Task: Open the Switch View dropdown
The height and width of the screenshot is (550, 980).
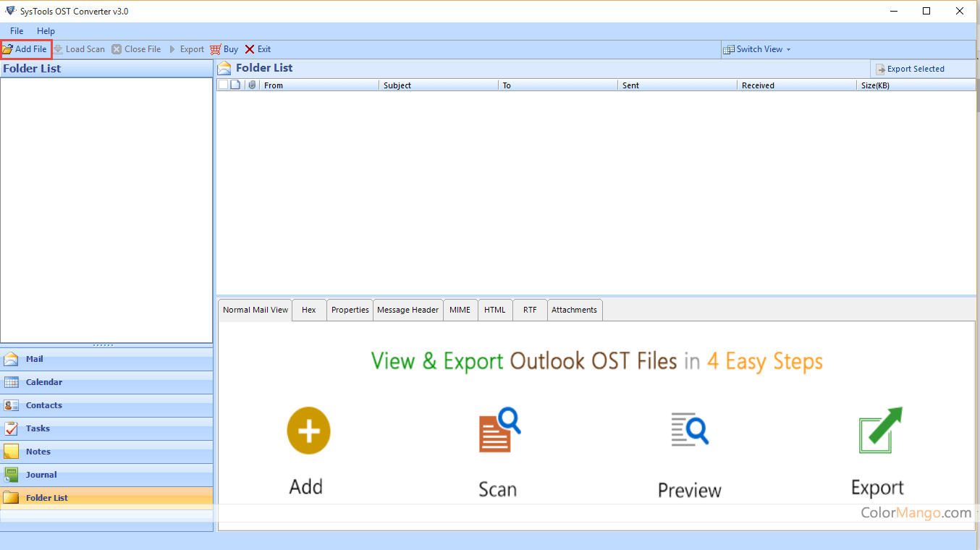Action: click(x=758, y=49)
